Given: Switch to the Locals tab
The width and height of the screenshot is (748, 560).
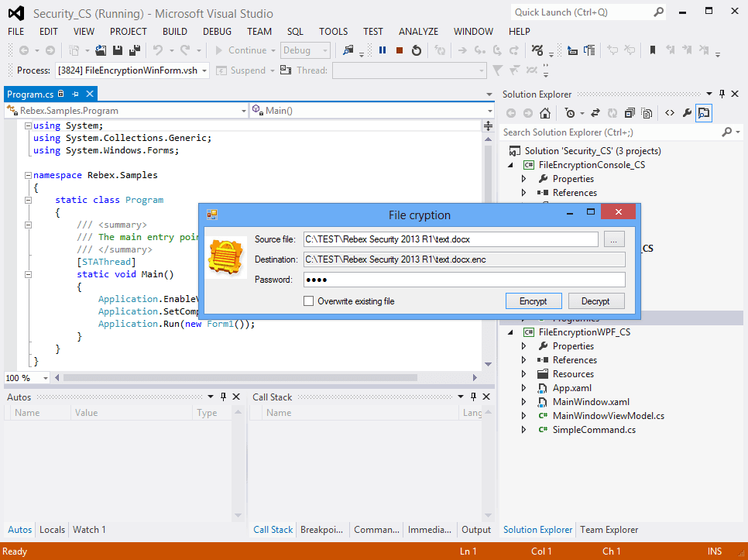Looking at the screenshot, I should pyautogui.click(x=52, y=530).
